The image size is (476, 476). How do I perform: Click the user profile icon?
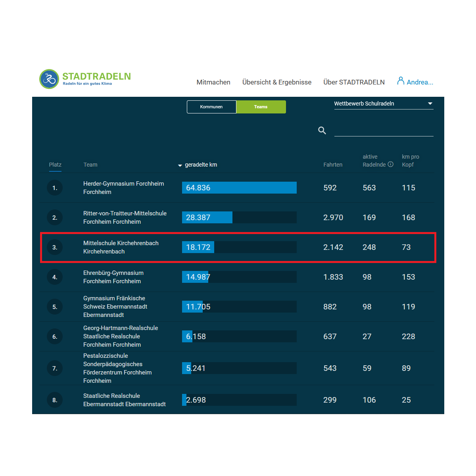click(x=401, y=81)
